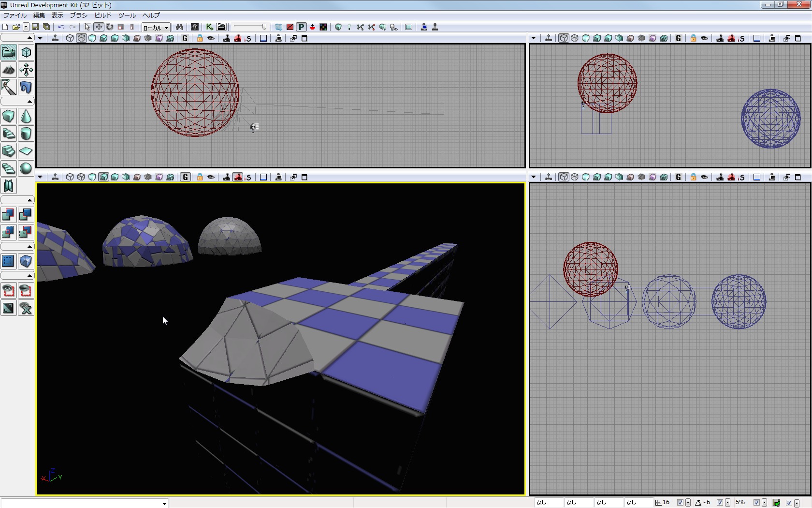Open the Kismet editor (K icon)

(209, 27)
